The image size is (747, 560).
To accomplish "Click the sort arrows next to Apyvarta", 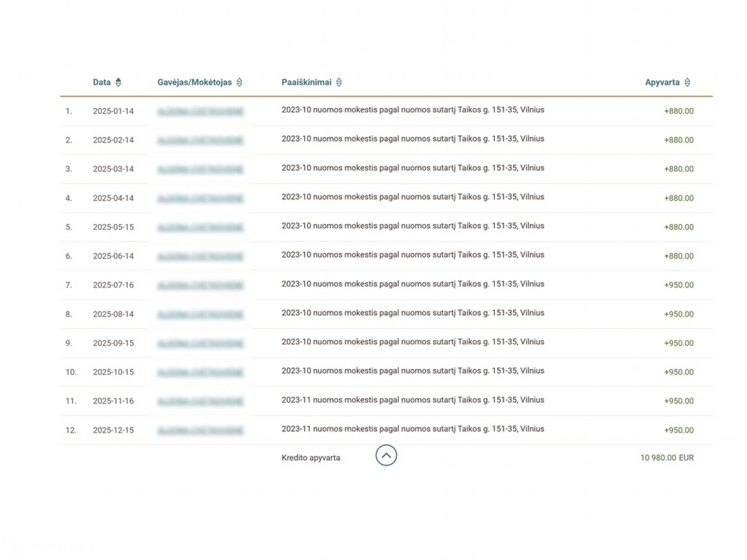I will [x=687, y=82].
